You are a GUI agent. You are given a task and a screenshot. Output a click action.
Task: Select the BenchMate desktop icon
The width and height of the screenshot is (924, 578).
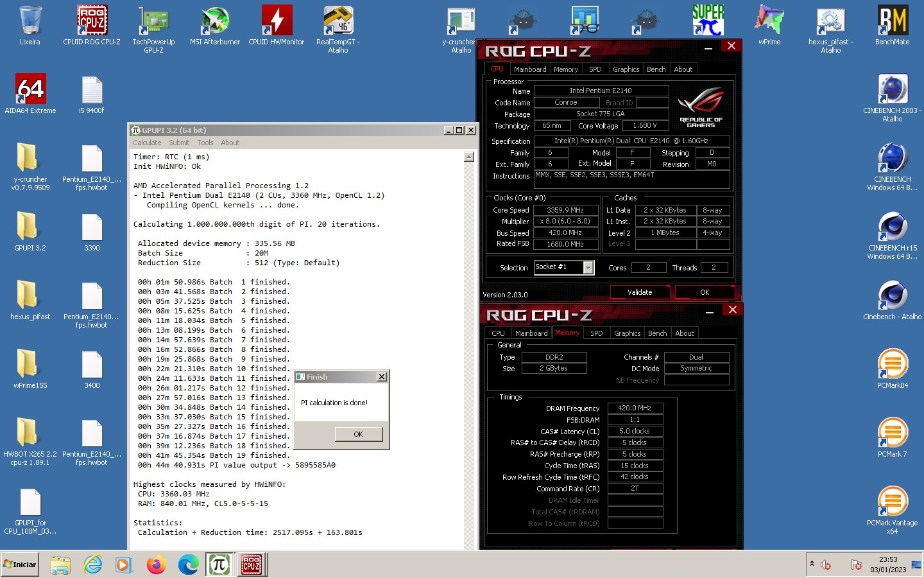(893, 26)
